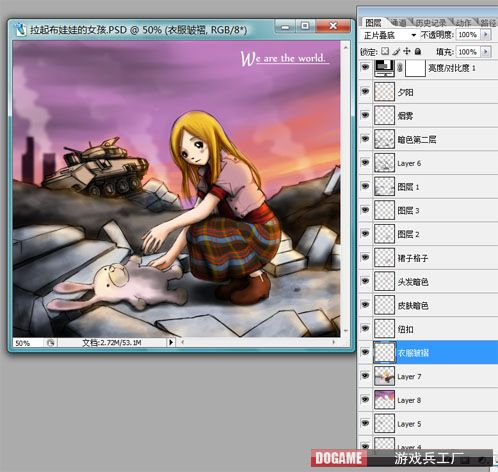
Task: Switch to the 历史记录 tab
Action: (x=431, y=23)
